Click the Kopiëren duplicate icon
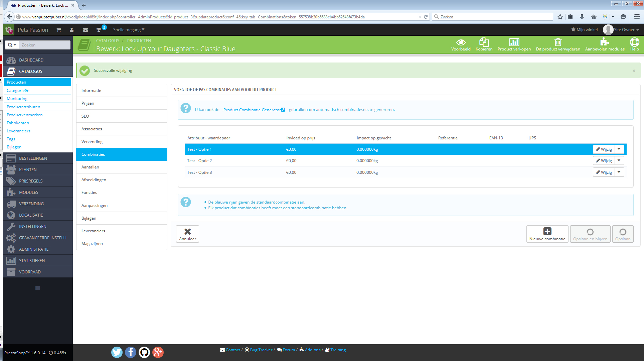This screenshot has width=644, height=361. (x=484, y=42)
